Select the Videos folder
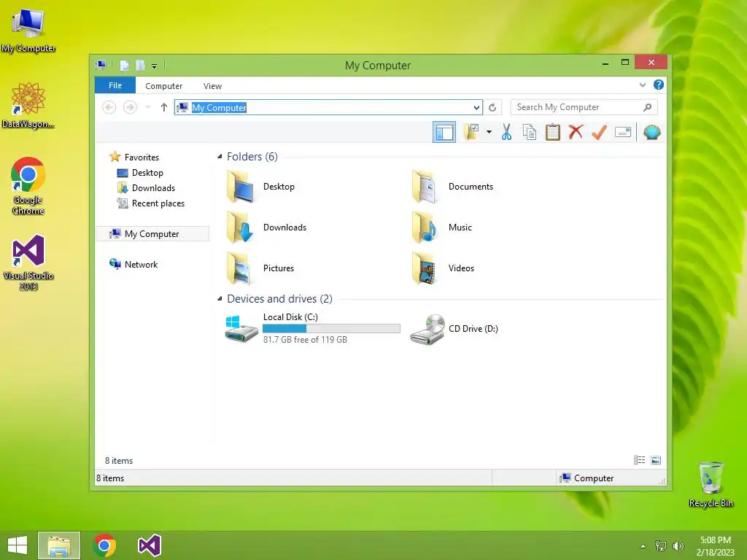 442,268
